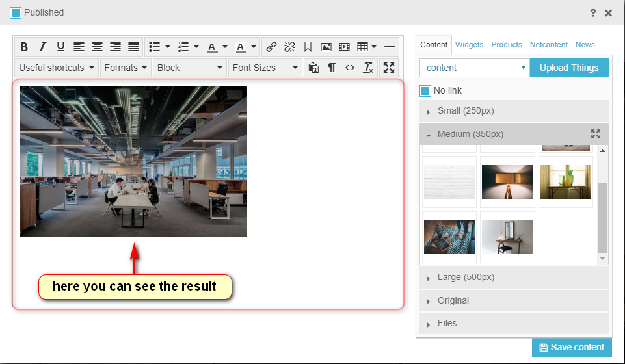Select green vases thumbnail

(x=566, y=182)
